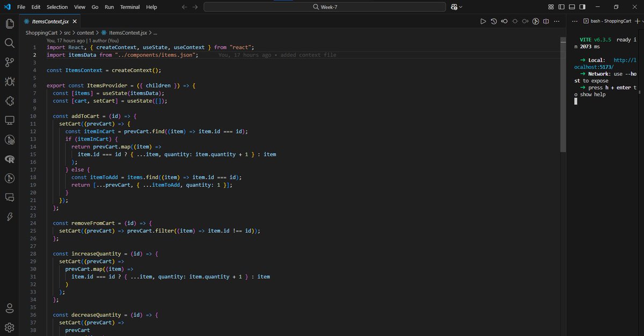Open terminal panel Views and More Actions ellipsis
Viewport: 644px width, 336px height.
(x=575, y=21)
